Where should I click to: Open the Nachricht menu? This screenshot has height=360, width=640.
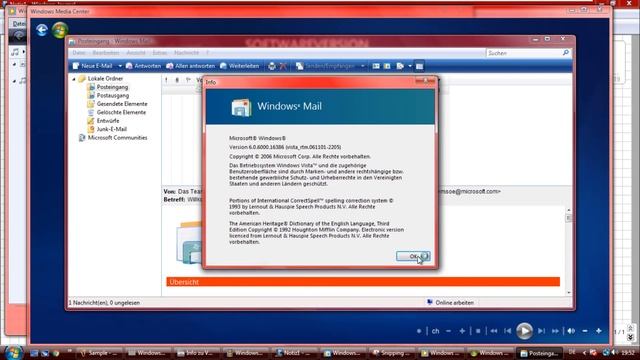pyautogui.click(x=187, y=53)
